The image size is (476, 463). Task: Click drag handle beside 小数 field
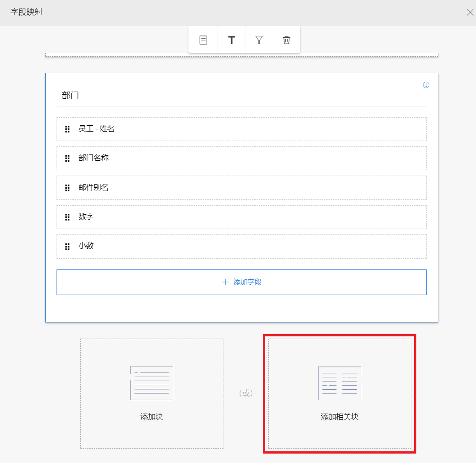point(67,247)
